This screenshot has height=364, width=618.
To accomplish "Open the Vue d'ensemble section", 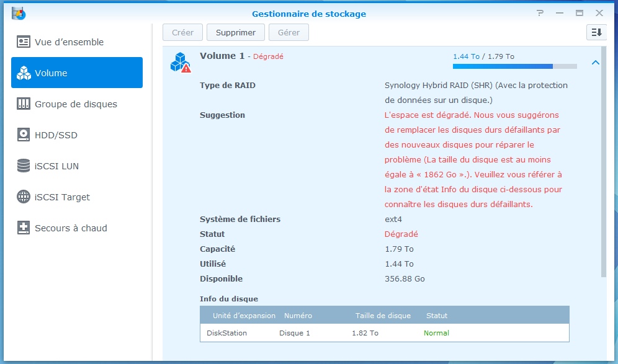I will coord(77,42).
